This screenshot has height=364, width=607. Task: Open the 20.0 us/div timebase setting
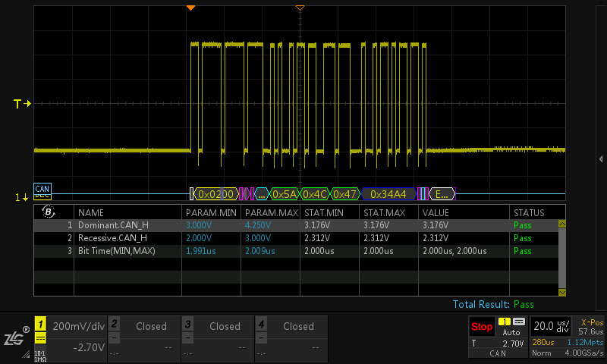(x=552, y=326)
